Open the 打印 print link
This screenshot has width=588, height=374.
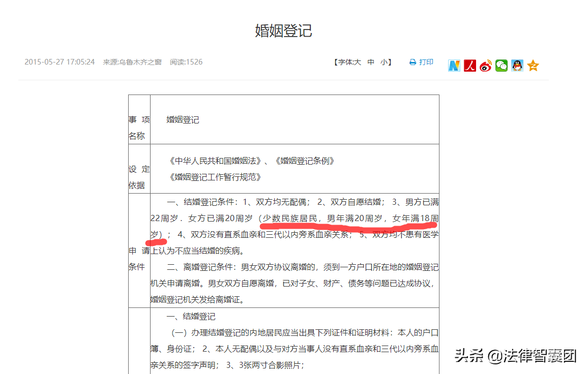(x=425, y=61)
